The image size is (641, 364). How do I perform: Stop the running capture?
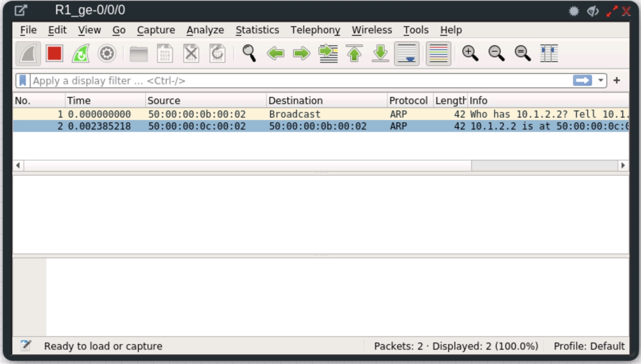coord(54,54)
